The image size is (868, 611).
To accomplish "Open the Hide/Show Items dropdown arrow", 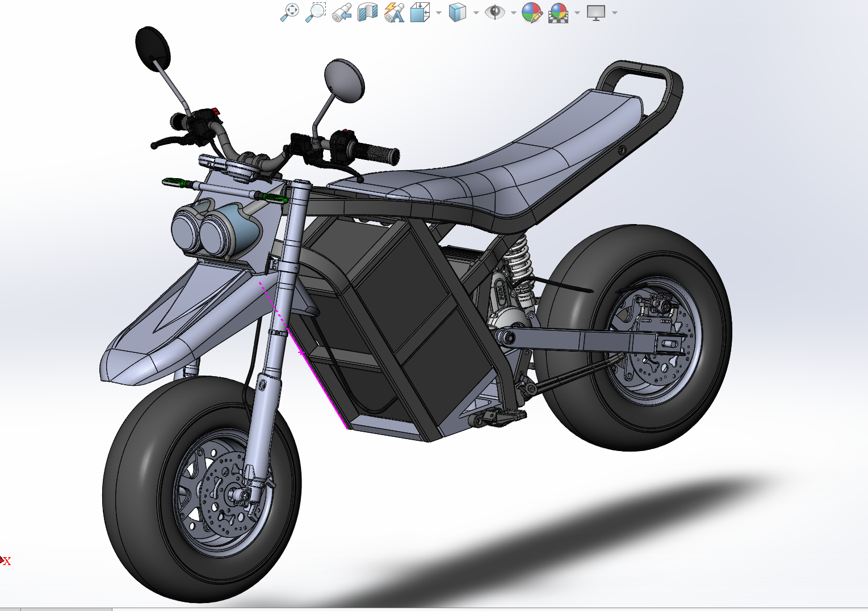I will click(x=514, y=13).
